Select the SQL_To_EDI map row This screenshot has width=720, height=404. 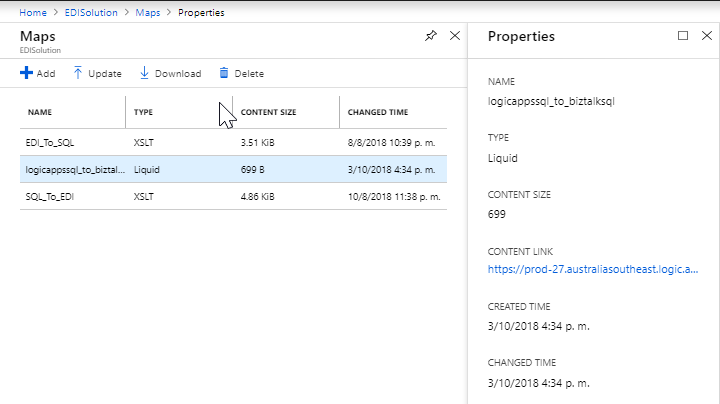click(233, 196)
